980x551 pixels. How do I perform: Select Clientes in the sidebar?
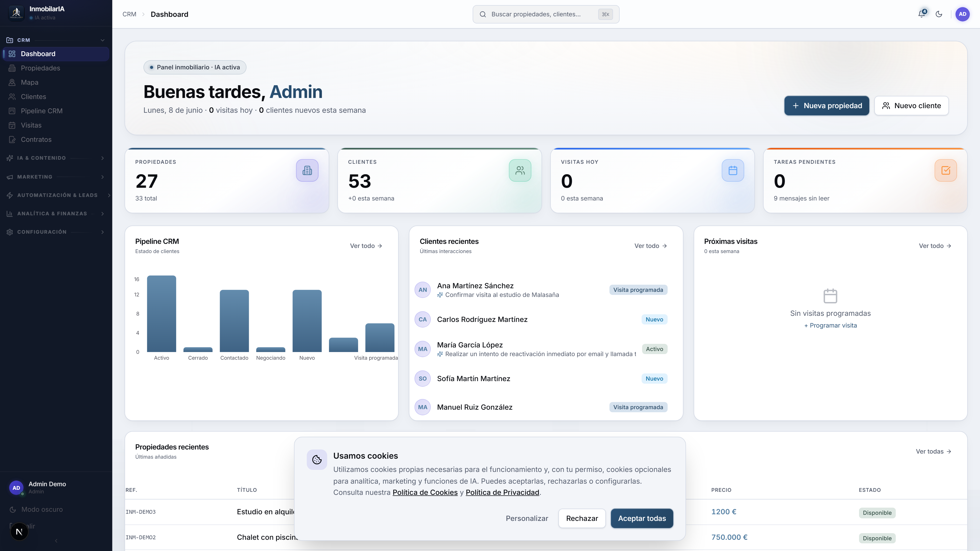click(56, 97)
